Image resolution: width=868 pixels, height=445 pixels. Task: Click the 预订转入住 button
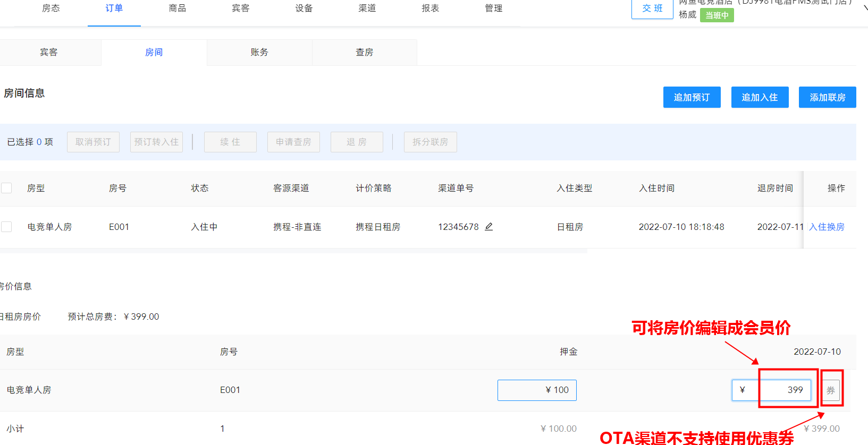click(x=156, y=142)
